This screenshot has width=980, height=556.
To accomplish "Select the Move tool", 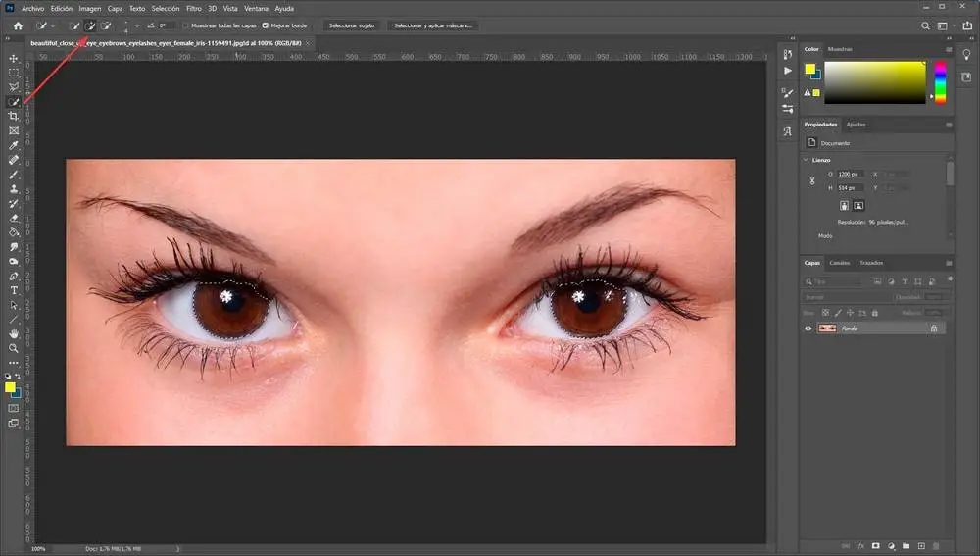I will coord(14,58).
